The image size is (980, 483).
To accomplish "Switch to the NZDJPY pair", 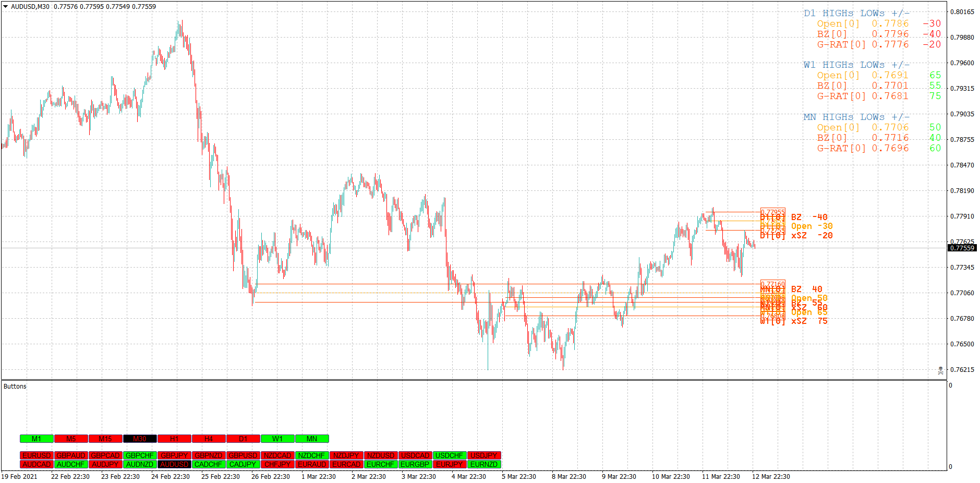I will (346, 455).
